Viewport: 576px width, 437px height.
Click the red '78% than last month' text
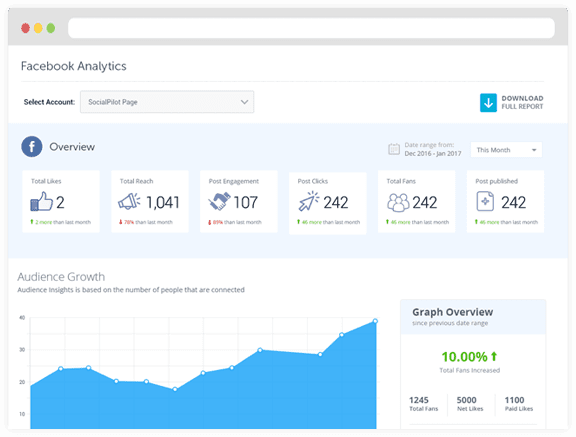point(148,222)
